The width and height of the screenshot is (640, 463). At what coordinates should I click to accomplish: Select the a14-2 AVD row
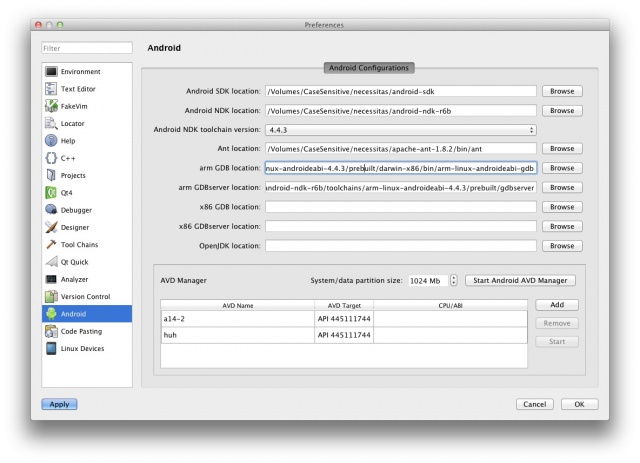point(236,319)
